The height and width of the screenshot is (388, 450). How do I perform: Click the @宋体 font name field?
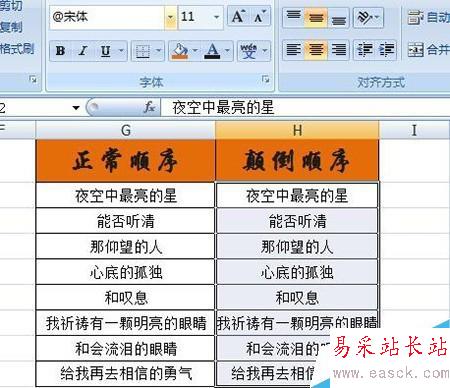coord(108,17)
